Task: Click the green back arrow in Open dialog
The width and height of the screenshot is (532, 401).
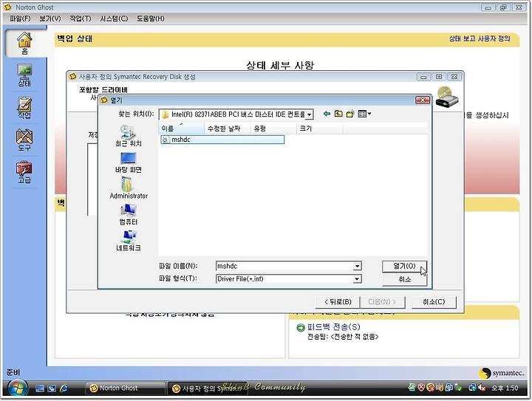Action: pos(327,114)
